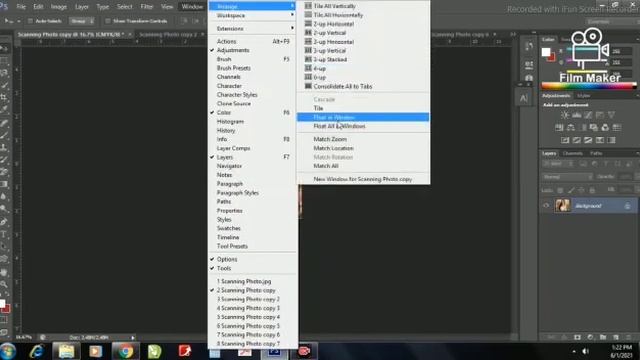
Task: Select the Horizontal Type tool
Action: coord(4,235)
